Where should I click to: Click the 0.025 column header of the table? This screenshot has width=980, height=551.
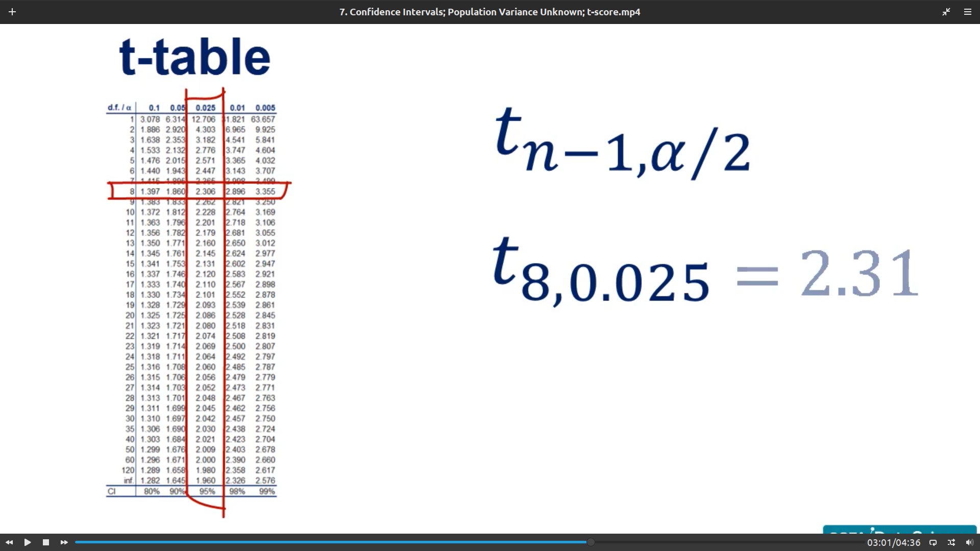coord(205,108)
